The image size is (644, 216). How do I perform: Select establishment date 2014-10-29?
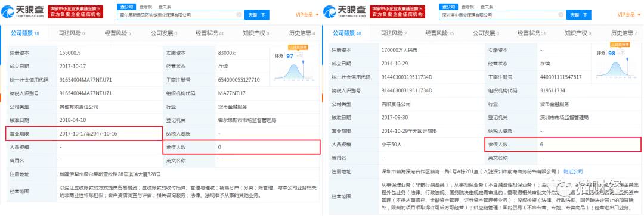pyautogui.click(x=395, y=64)
